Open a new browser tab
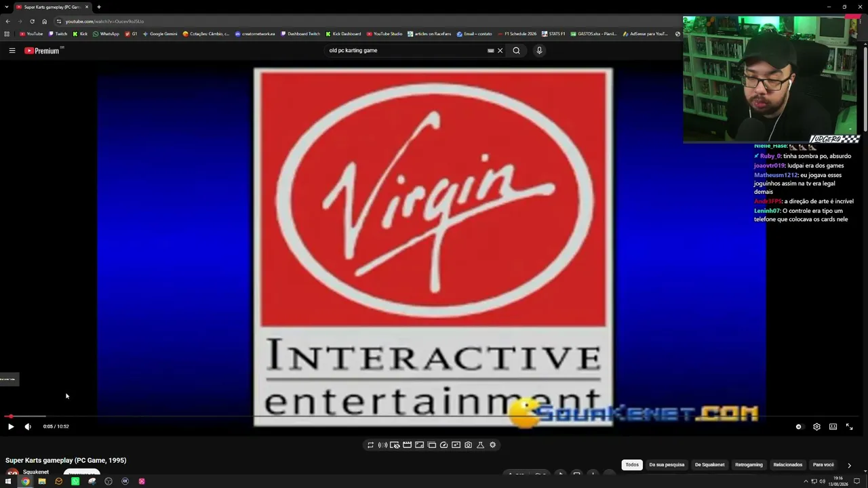This screenshot has width=868, height=488. [99, 7]
